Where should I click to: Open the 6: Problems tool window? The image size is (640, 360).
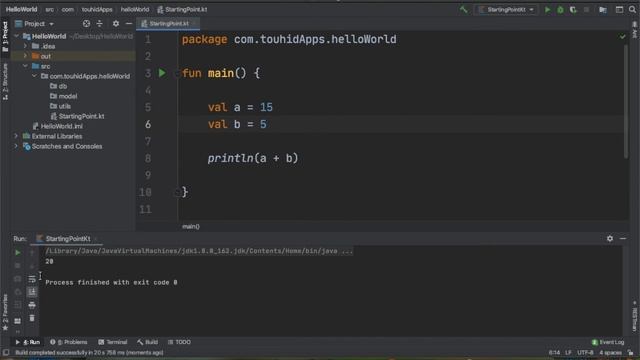(x=69, y=342)
